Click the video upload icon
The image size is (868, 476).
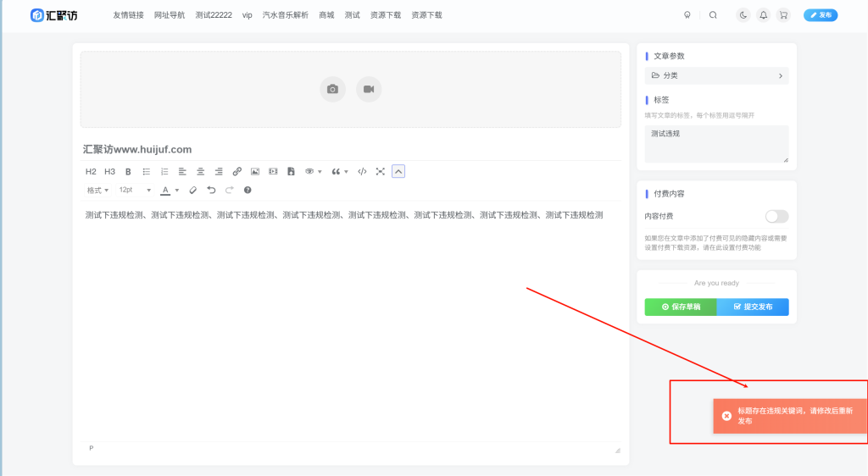(369, 89)
